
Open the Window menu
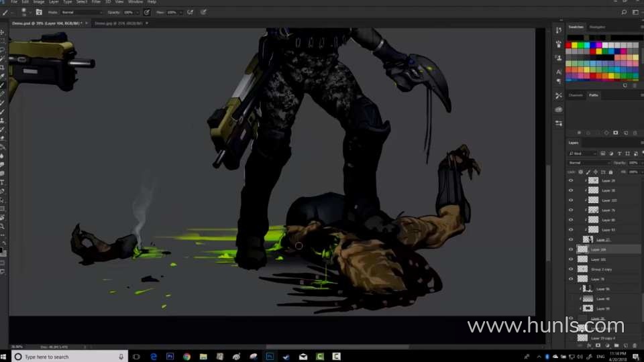coord(136,2)
